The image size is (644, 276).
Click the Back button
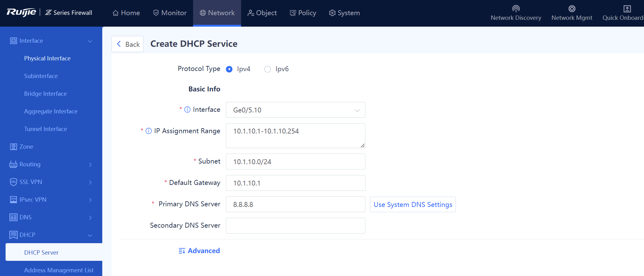click(128, 44)
